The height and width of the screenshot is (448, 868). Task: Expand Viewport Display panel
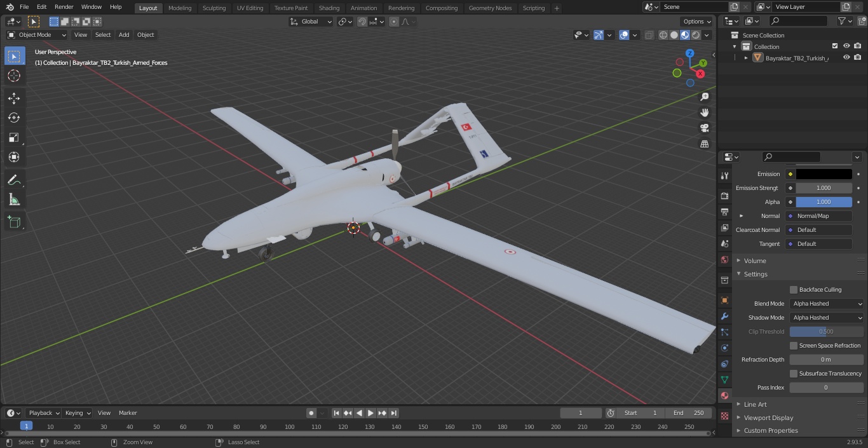(768, 417)
